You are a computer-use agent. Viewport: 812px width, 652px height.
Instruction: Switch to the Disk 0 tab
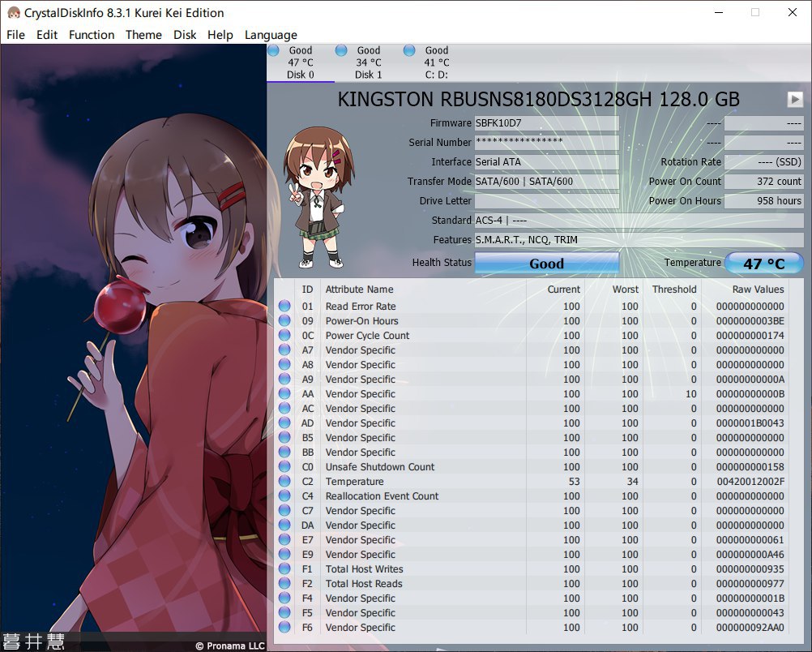pos(301,62)
